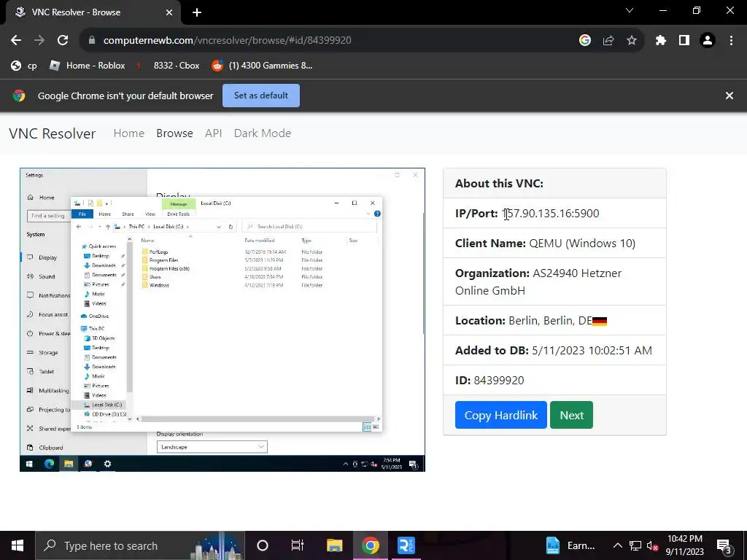Open the Earn... document taskbar item
This screenshot has height=560, width=747.
570,545
